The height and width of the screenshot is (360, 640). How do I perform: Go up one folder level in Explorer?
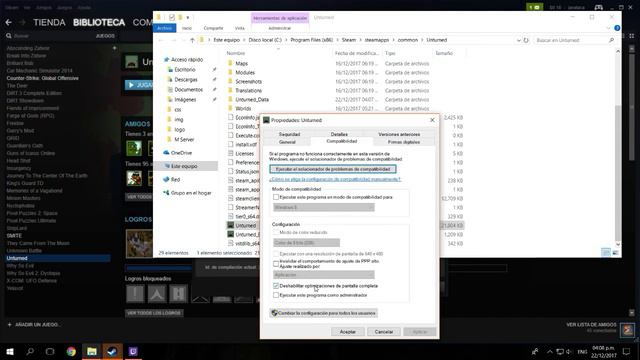[192, 40]
